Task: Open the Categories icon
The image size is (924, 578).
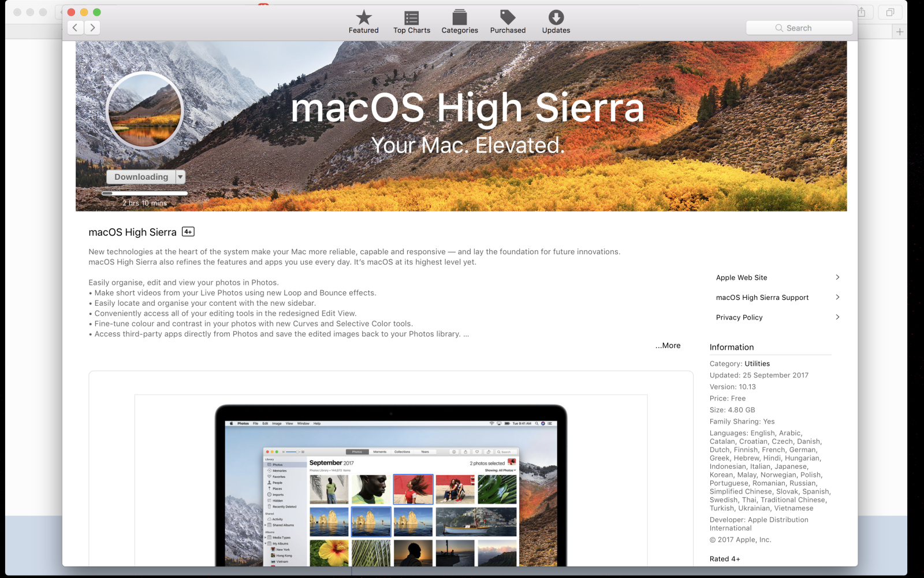Action: (460, 17)
